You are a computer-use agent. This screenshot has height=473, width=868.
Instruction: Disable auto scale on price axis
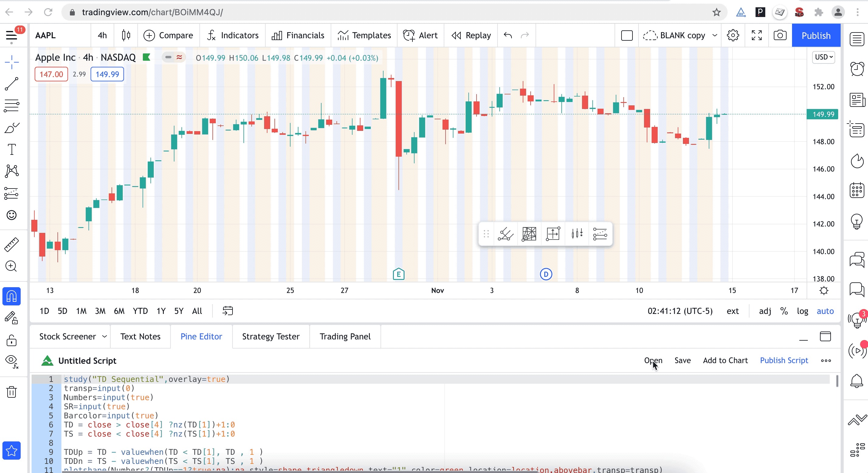click(x=825, y=311)
